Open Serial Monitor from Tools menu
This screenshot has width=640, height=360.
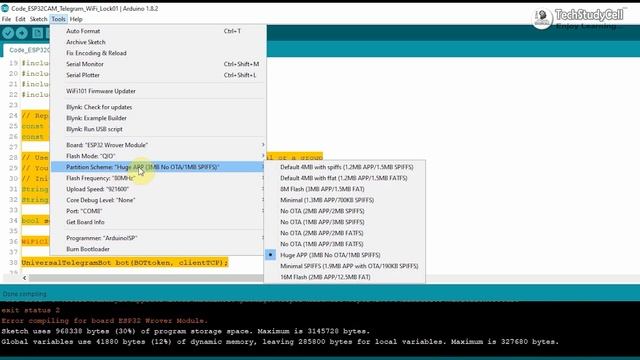click(x=158, y=64)
